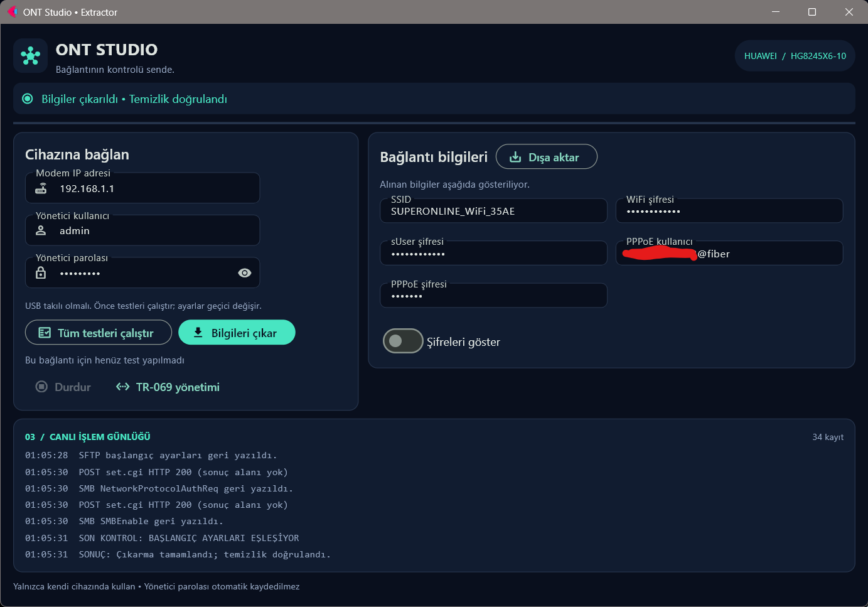Click the PPPoE kullanıcı field
This screenshot has width=868, height=607.
pyautogui.click(x=729, y=253)
